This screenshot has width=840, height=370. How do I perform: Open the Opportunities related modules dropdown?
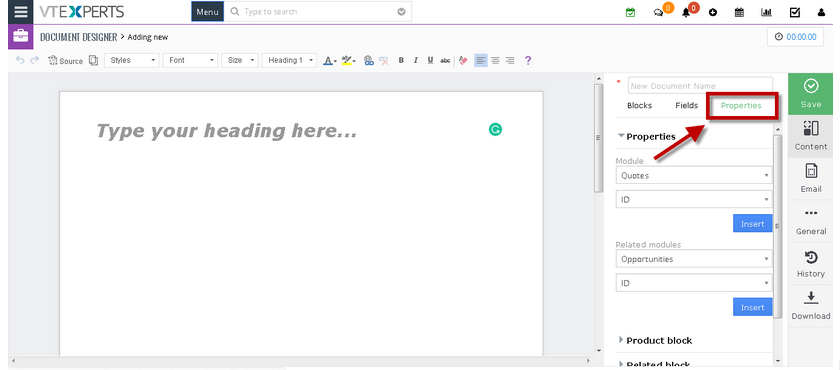tap(694, 259)
